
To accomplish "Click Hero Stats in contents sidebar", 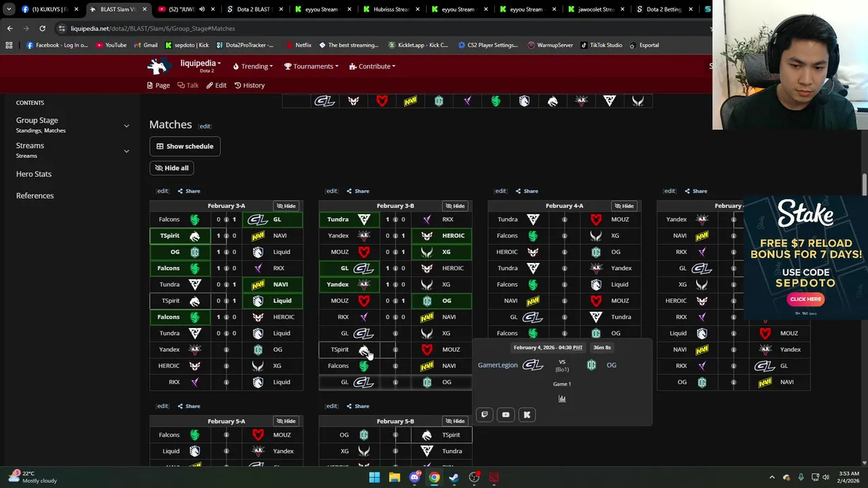I will tap(34, 174).
